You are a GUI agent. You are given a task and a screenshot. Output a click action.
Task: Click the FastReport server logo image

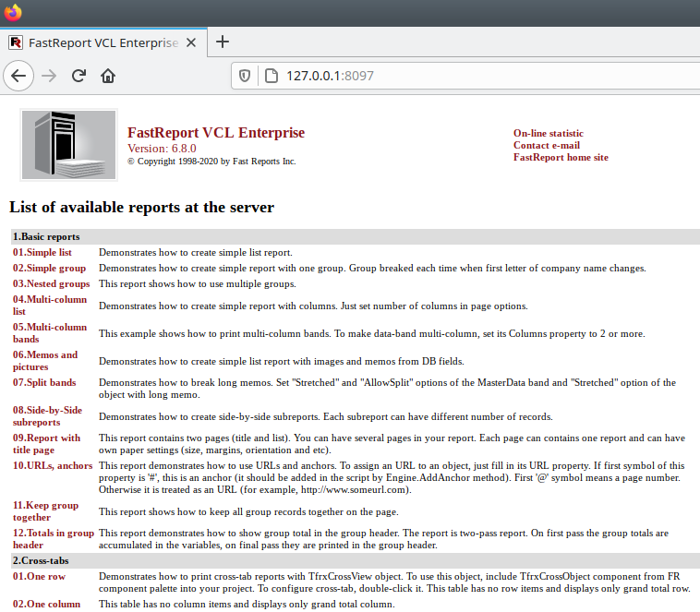tap(68, 145)
